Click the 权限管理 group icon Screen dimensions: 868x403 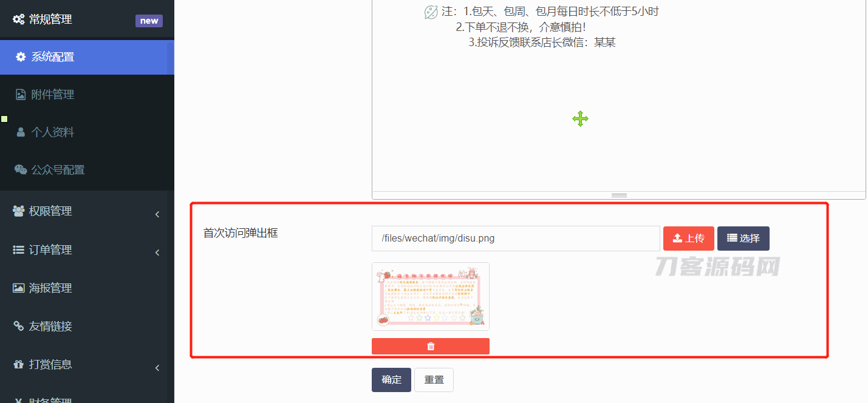click(18, 211)
